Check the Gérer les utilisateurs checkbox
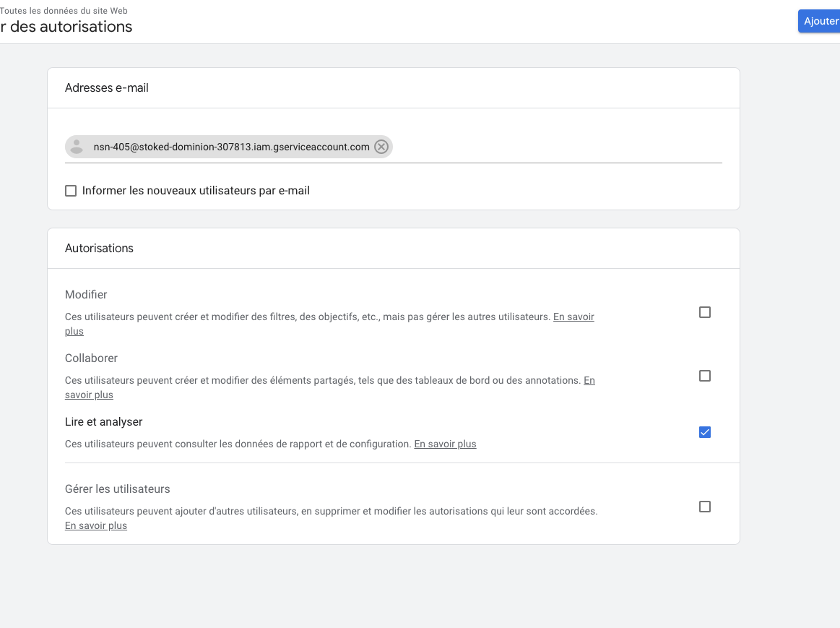The height and width of the screenshot is (628, 840). point(705,507)
